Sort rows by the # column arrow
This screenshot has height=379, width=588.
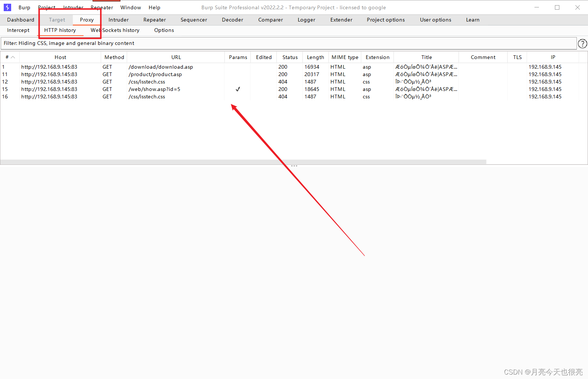click(x=13, y=57)
